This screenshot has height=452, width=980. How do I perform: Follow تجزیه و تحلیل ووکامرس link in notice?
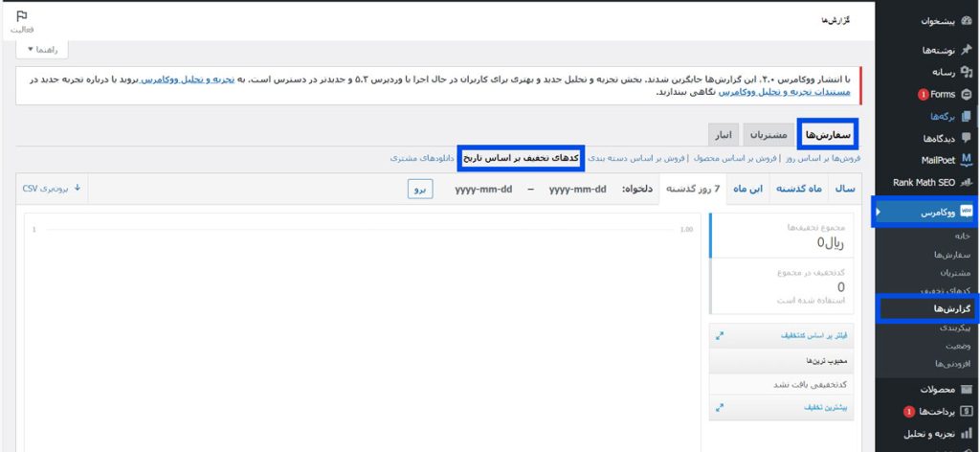point(186,79)
